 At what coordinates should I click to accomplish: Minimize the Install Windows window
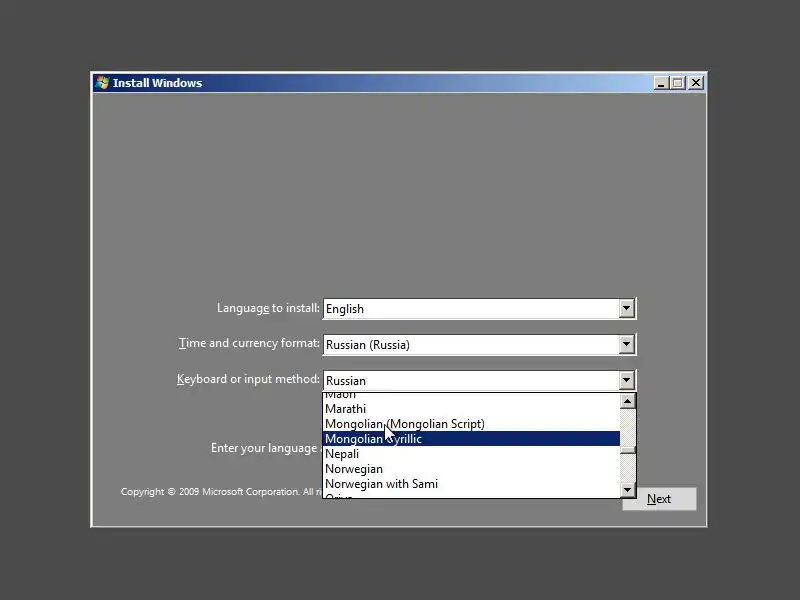pyautogui.click(x=661, y=83)
